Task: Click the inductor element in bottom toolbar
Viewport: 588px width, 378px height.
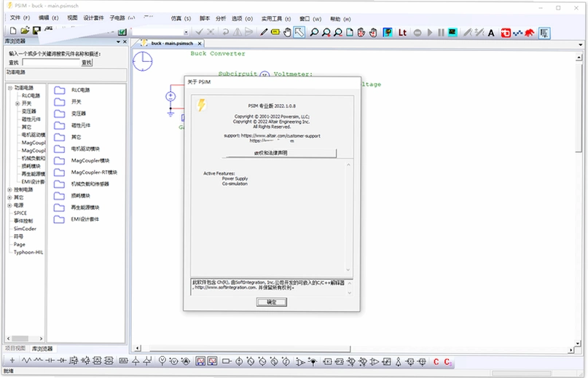Action: click(x=38, y=361)
